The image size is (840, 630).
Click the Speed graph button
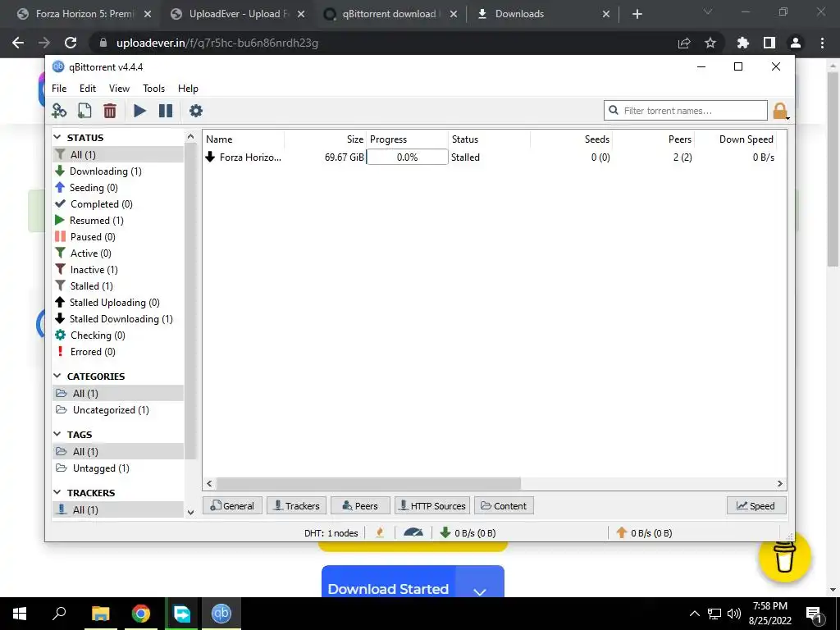756,505
